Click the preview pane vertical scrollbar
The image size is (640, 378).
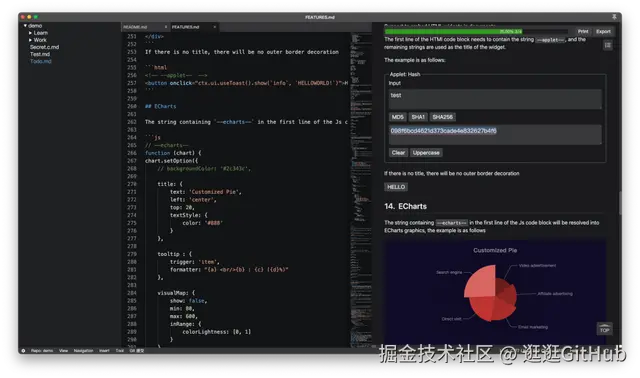[620, 203]
